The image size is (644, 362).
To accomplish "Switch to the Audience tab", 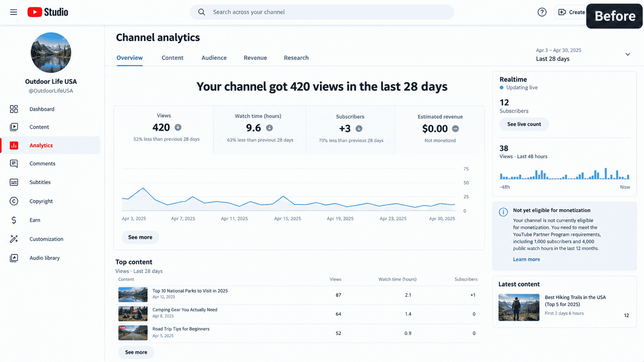I will coord(214,58).
